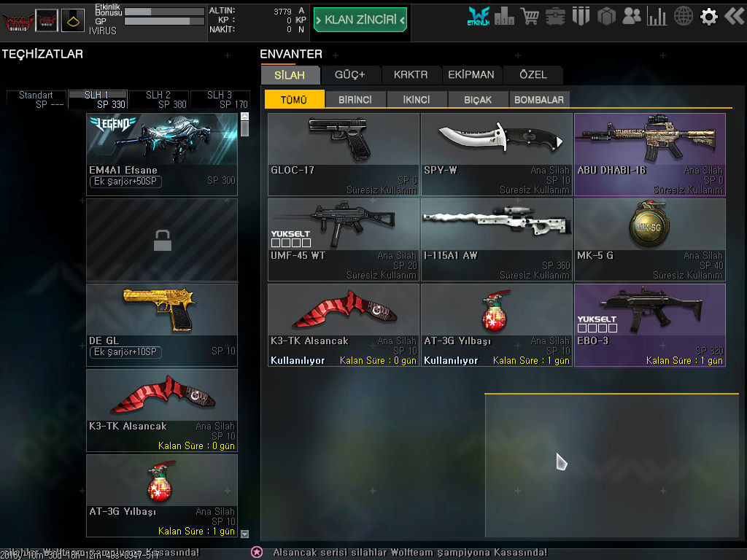Click equipped EM4A1 Efsane weapon slot
Image resolution: width=747 pixels, height=560 pixels.
click(162, 155)
